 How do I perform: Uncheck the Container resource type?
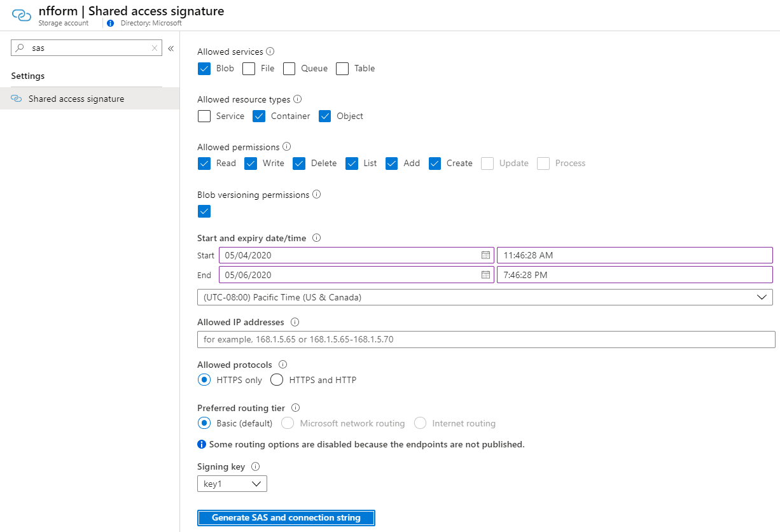[259, 116]
